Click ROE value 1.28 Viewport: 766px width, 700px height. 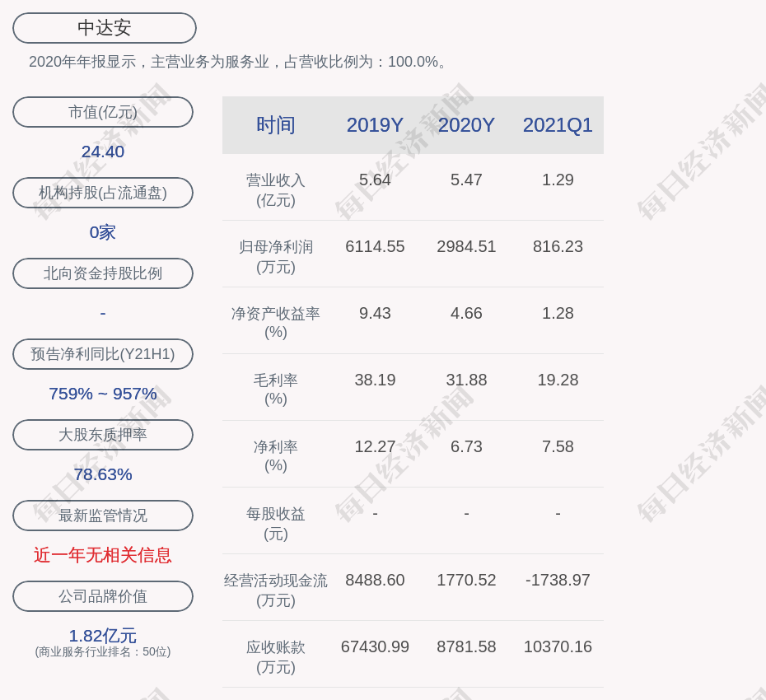(558, 313)
